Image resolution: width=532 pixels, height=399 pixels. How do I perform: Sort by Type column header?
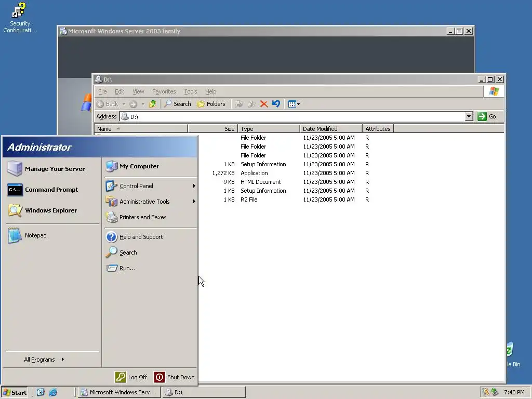269,129
